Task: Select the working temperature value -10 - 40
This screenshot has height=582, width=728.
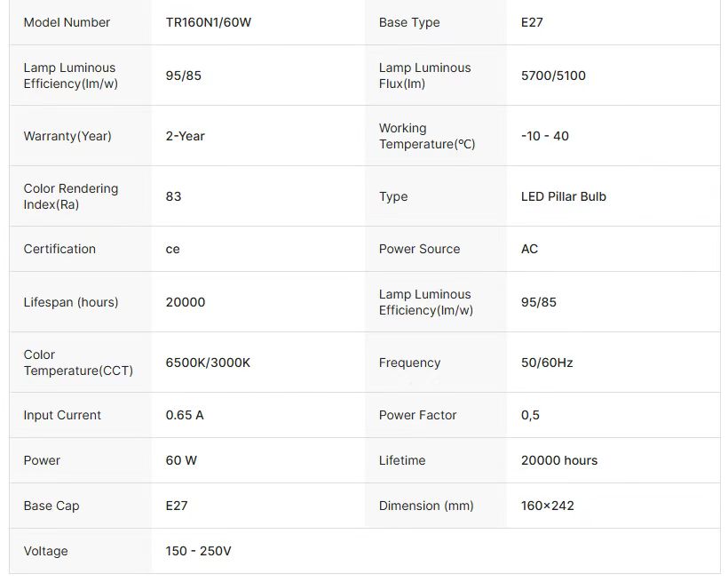Action: click(x=545, y=136)
